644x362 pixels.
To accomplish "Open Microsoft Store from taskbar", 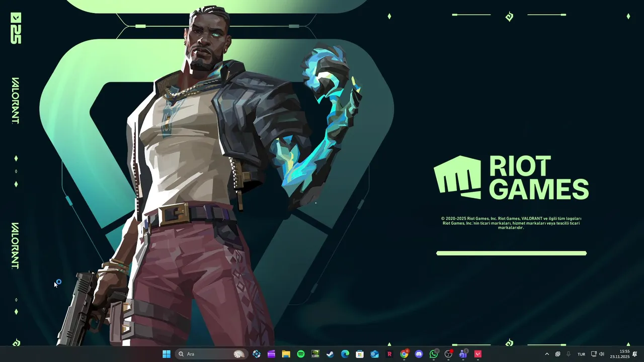I will pyautogui.click(x=360, y=354).
